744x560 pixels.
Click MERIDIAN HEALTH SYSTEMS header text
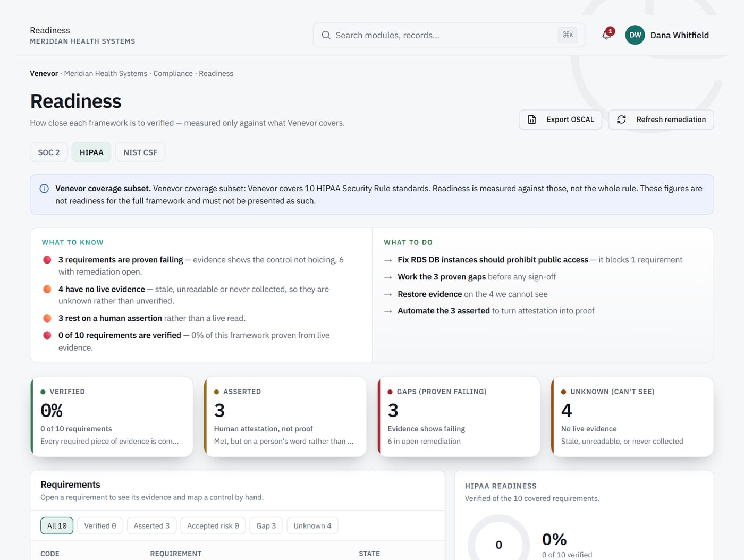click(82, 41)
